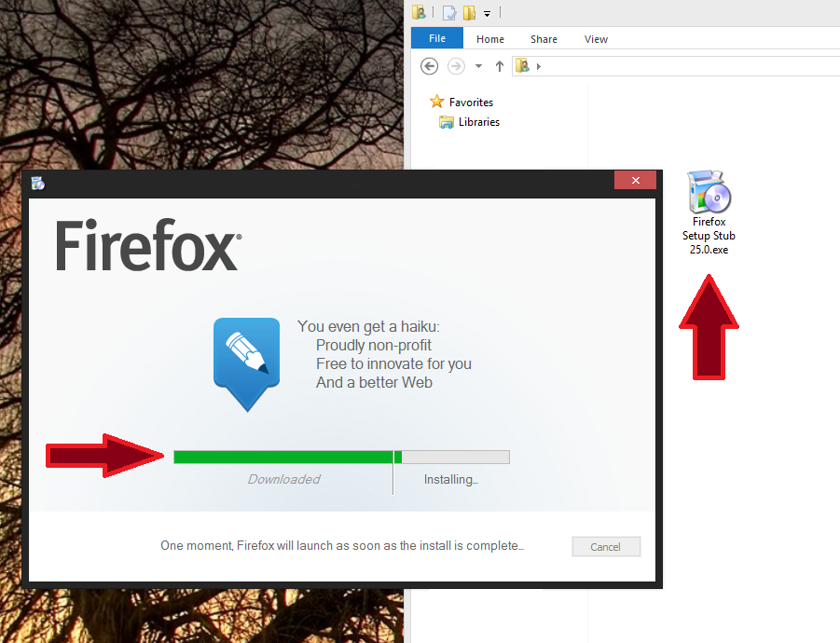This screenshot has height=643, width=840.
Task: Click 'You even get a haiku:' text
Action: click(368, 326)
